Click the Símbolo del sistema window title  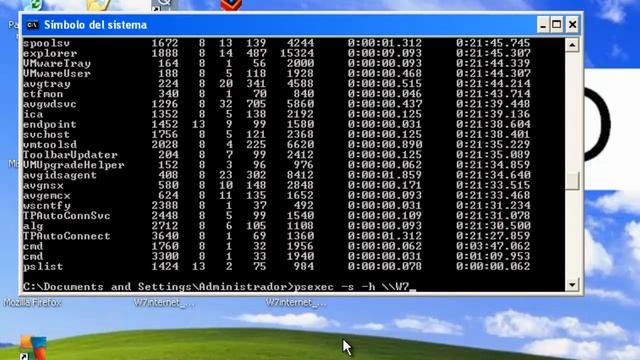96,25
